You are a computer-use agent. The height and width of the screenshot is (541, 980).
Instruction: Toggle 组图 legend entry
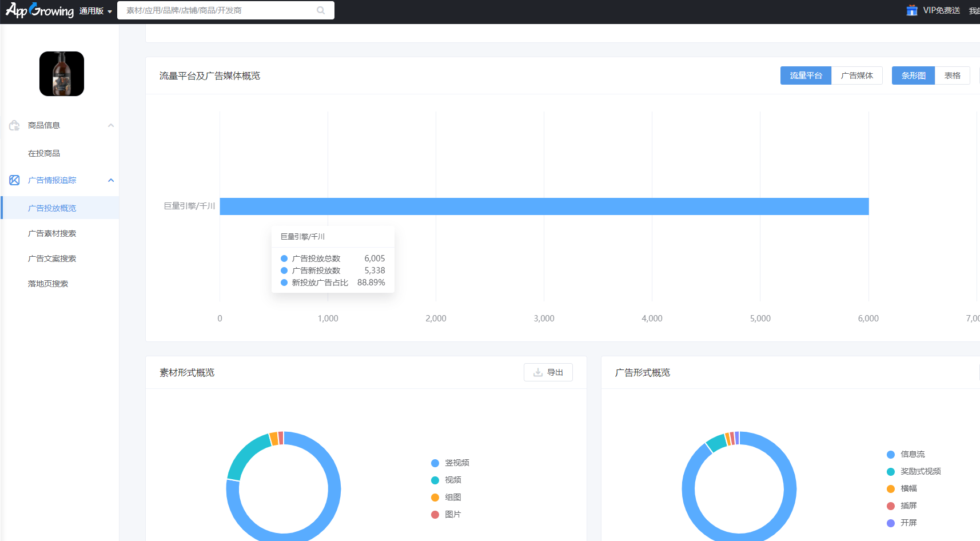(x=446, y=497)
